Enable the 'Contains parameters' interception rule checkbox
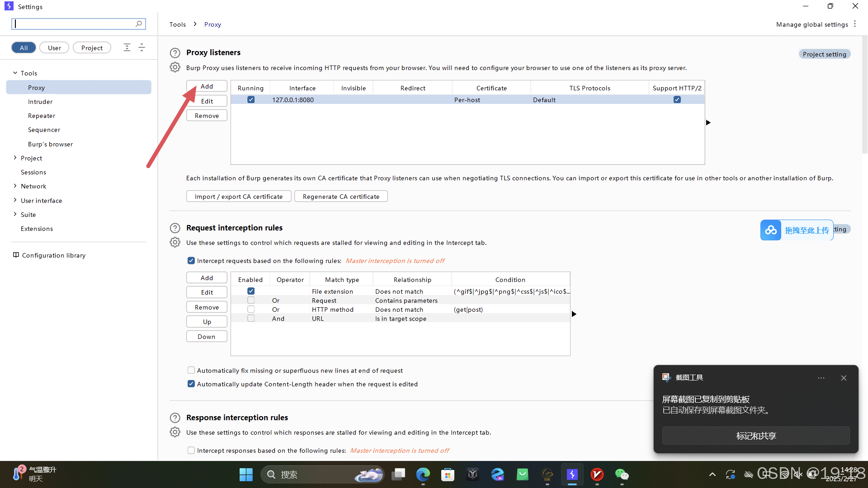The height and width of the screenshot is (488, 868). (x=251, y=300)
